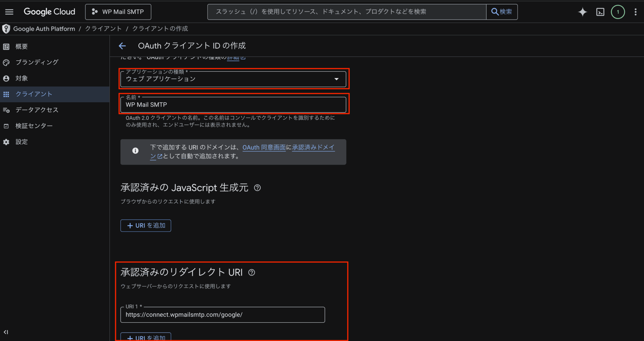Open the 検証センター sidebar item
This screenshot has height=341, width=644.
(34, 126)
